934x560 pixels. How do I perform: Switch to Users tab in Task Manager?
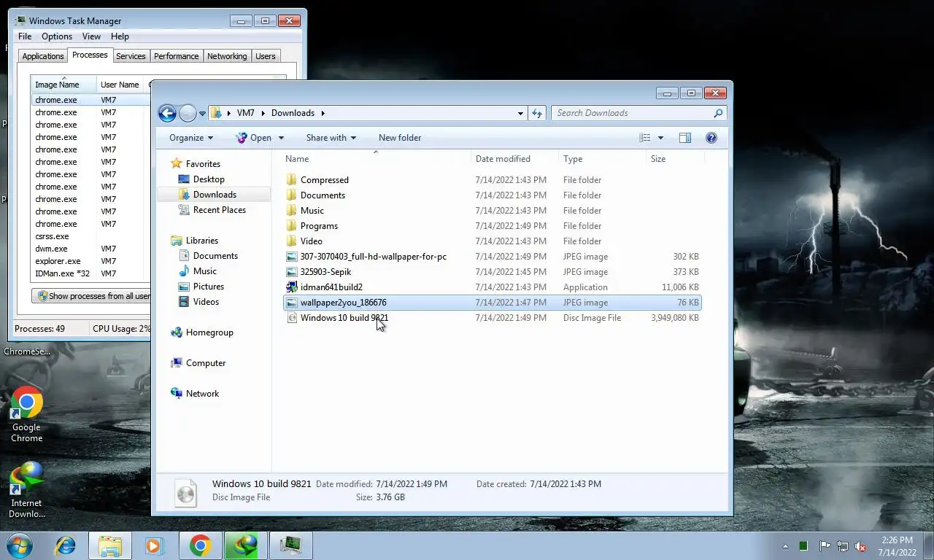pos(266,56)
